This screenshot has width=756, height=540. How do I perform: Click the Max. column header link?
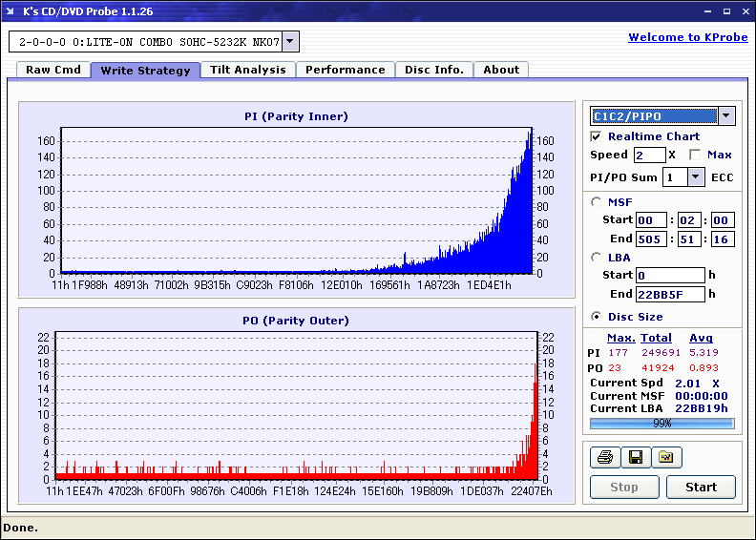621,338
